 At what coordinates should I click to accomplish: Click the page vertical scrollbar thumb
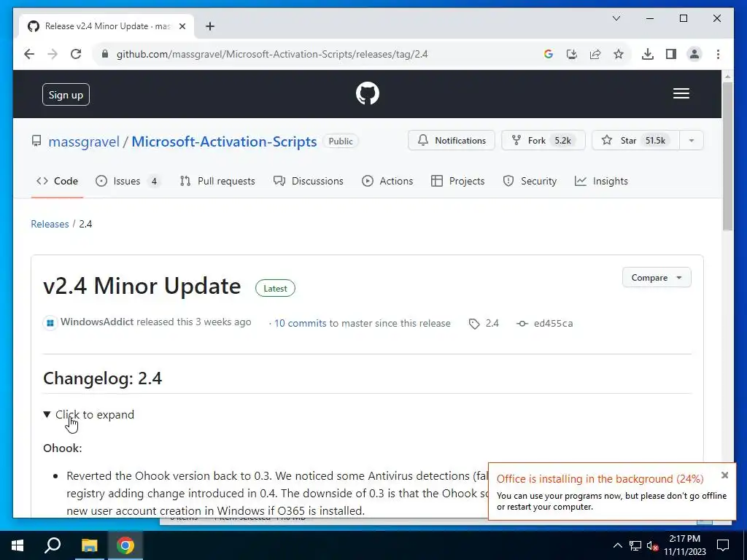727,156
